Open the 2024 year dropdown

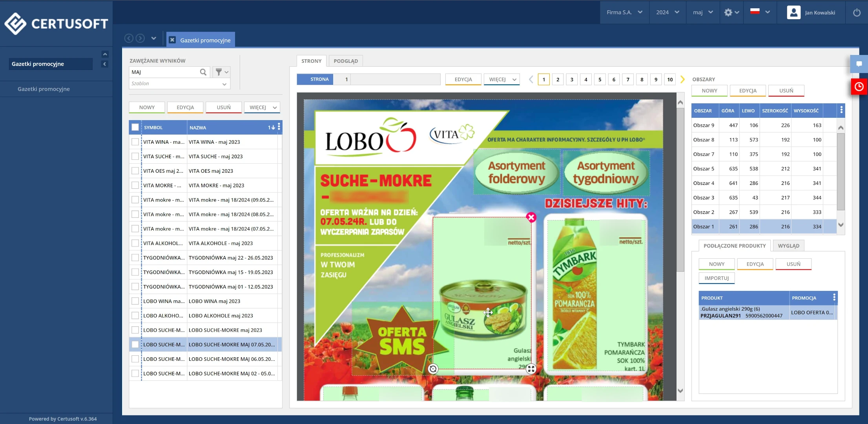667,12
